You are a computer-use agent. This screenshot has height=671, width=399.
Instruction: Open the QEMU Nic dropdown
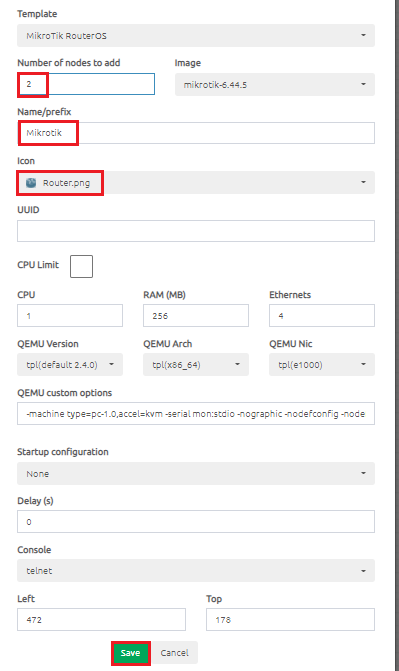(x=322, y=365)
